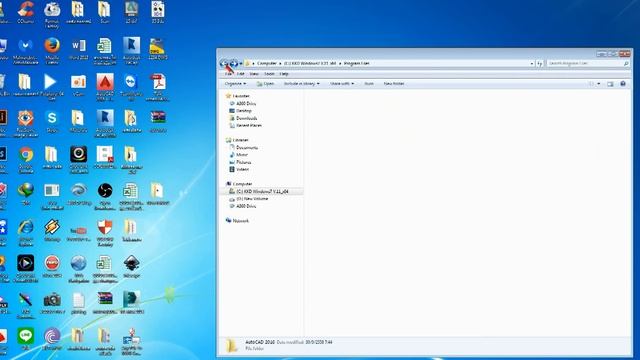Go back with the Explorer Back arrow
Screen dimensions: 640x360
click(x=224, y=64)
